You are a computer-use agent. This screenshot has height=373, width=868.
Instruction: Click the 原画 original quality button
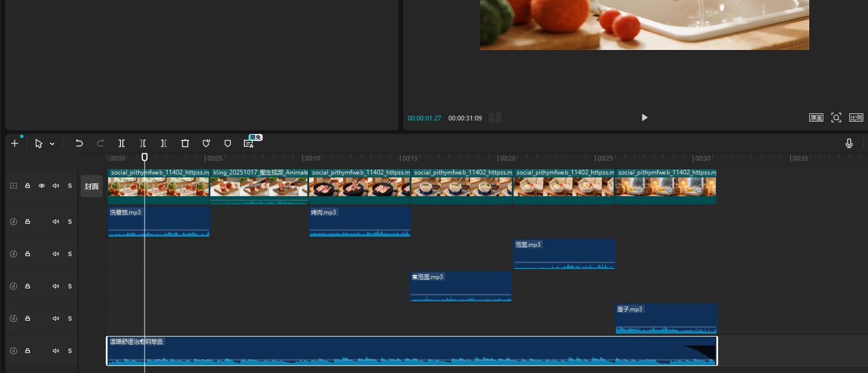click(x=816, y=117)
